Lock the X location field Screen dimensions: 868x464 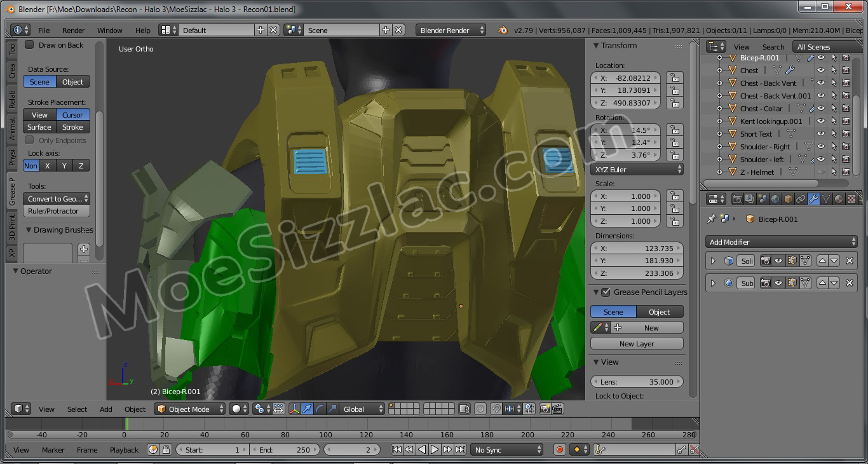674,78
